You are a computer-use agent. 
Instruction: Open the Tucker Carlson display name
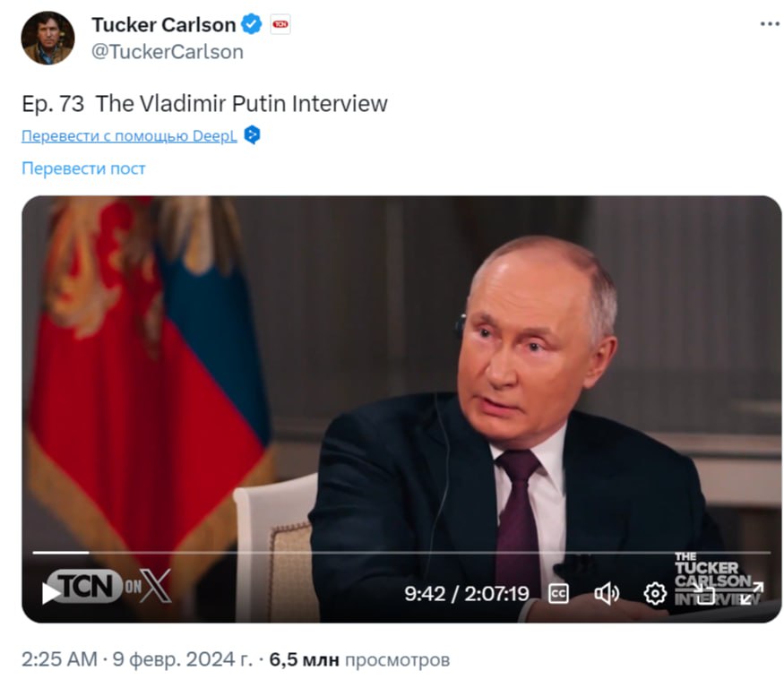click(x=163, y=24)
